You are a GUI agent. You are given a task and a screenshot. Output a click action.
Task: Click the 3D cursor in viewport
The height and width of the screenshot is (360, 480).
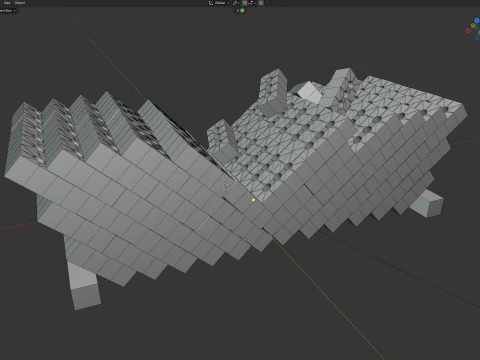226,187
